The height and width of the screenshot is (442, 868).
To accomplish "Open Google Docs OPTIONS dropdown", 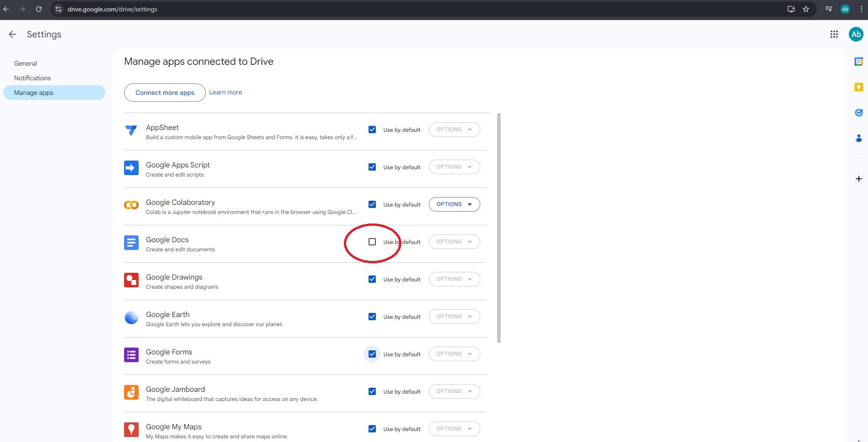I will point(454,242).
